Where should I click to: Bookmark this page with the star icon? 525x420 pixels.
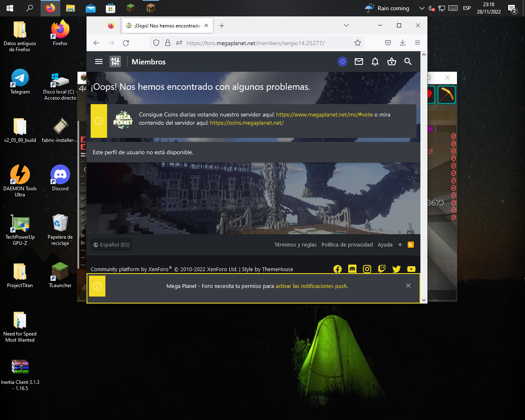(x=358, y=43)
